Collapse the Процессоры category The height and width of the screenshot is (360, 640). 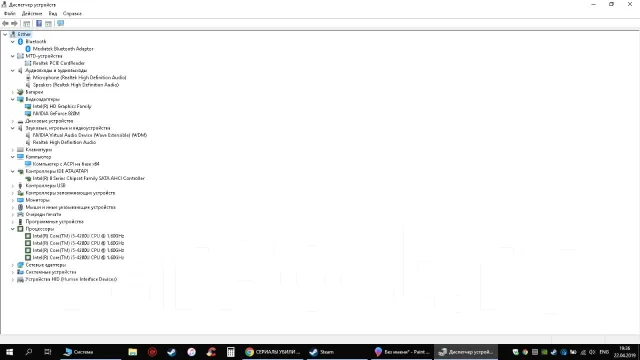point(13,229)
